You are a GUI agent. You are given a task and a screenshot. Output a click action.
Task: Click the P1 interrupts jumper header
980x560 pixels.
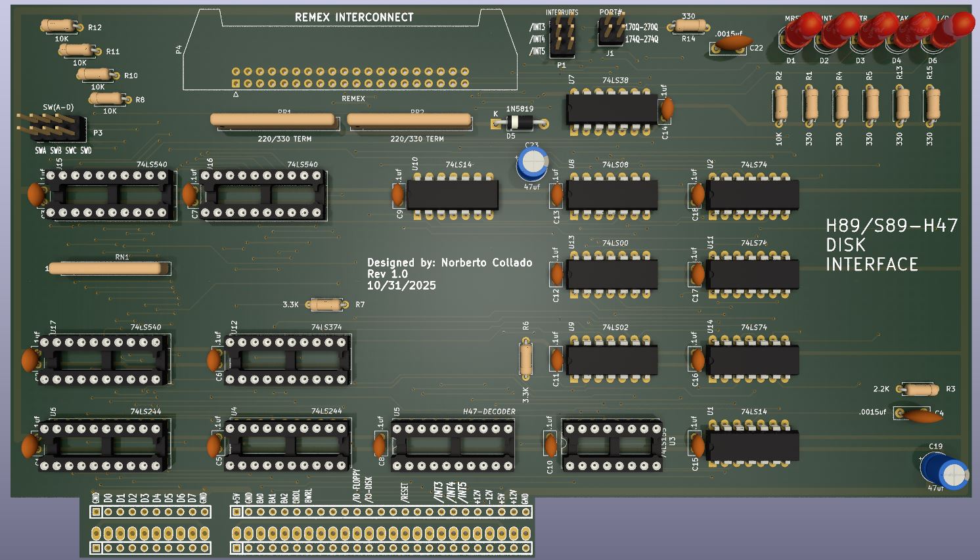pos(562,36)
